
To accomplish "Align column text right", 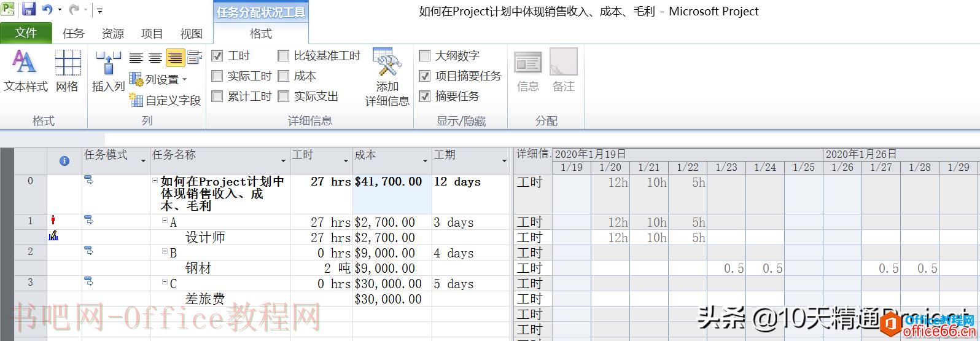I will tap(175, 58).
